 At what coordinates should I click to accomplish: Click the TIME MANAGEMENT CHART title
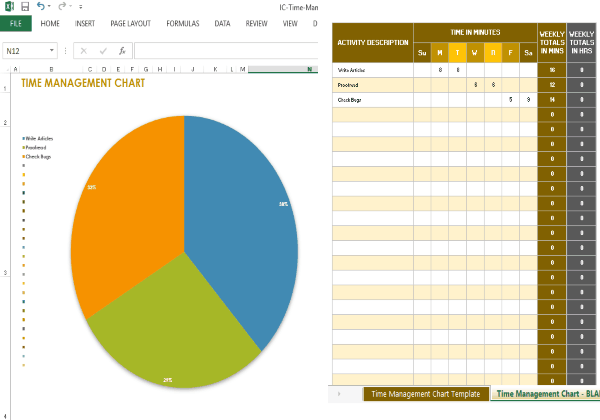point(83,83)
